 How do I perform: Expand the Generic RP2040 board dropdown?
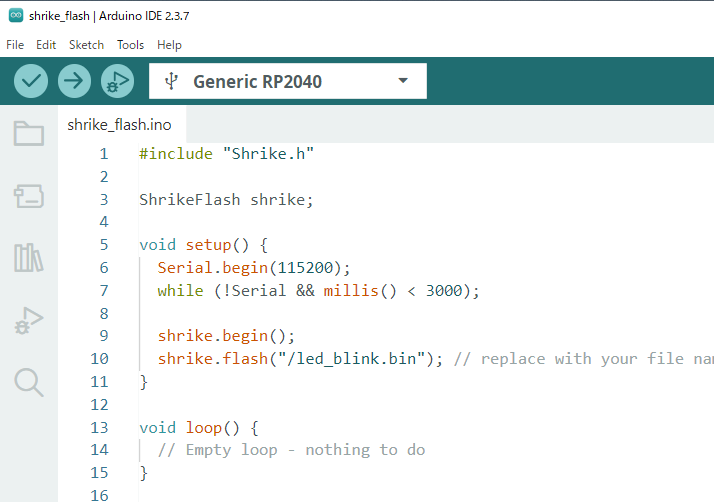point(403,81)
